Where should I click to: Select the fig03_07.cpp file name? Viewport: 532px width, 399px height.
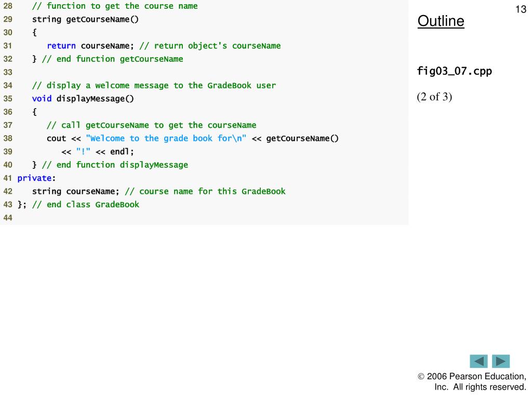pyautogui.click(x=454, y=71)
